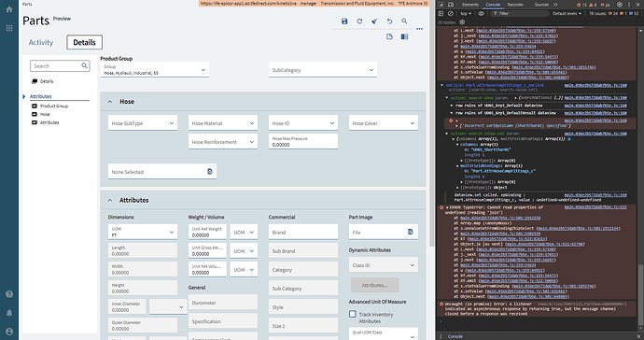Collapse the Hose section
Screen dimensions: 644x340
(x=110, y=102)
